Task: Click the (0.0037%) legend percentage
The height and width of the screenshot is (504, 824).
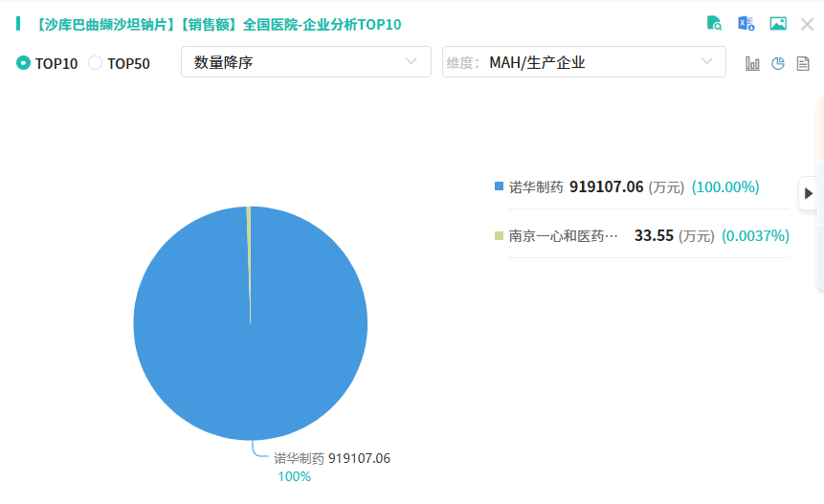Action: [x=755, y=235]
